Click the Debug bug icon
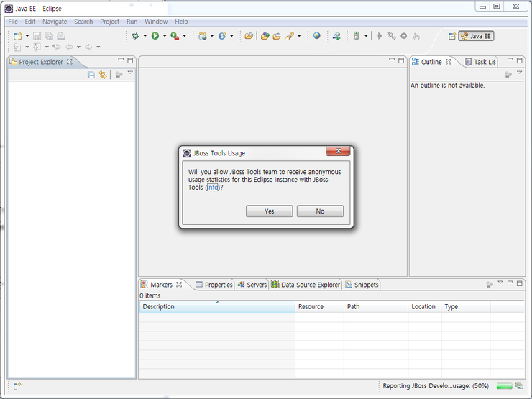 (135, 36)
